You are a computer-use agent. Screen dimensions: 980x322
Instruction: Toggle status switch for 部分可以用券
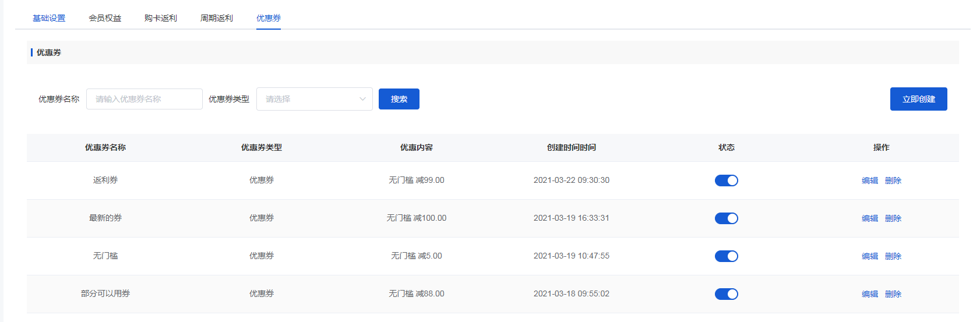[727, 294]
